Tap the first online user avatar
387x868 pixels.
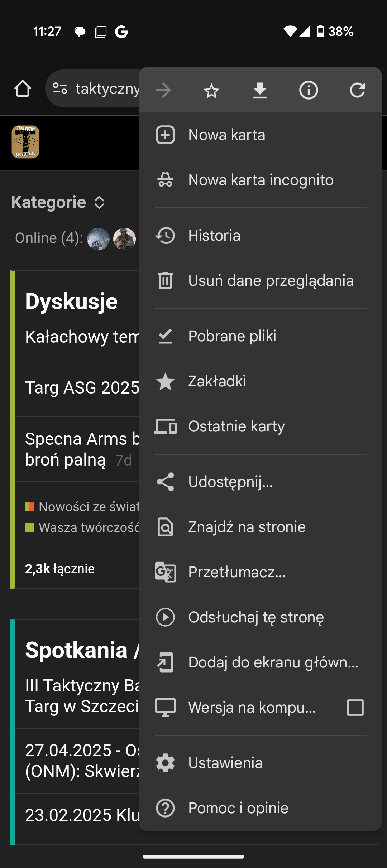tap(98, 239)
